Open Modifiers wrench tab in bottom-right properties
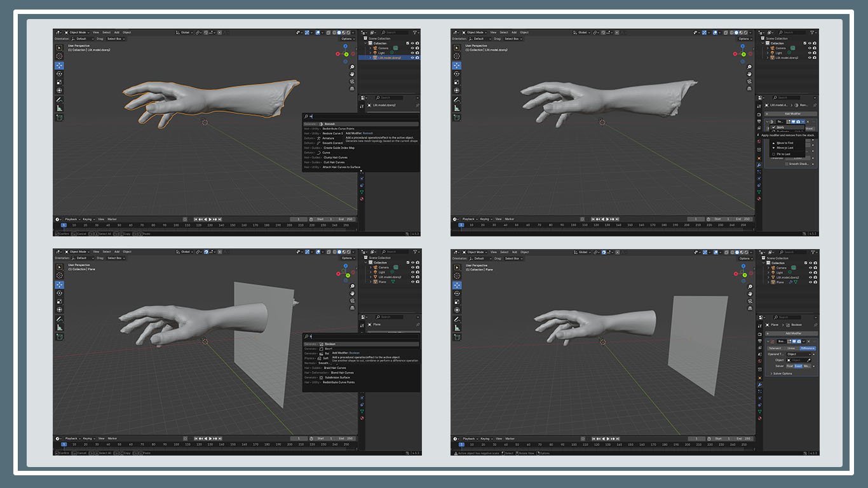 click(759, 385)
